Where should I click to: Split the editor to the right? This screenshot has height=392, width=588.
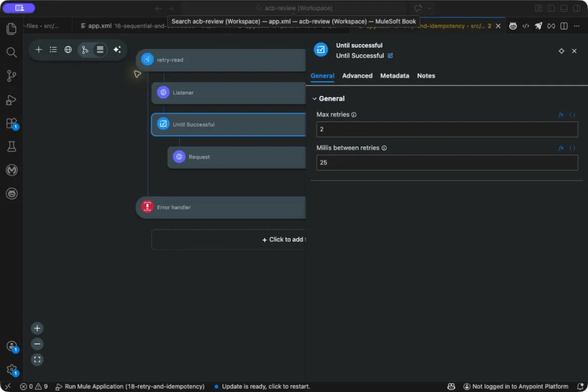coord(563,26)
